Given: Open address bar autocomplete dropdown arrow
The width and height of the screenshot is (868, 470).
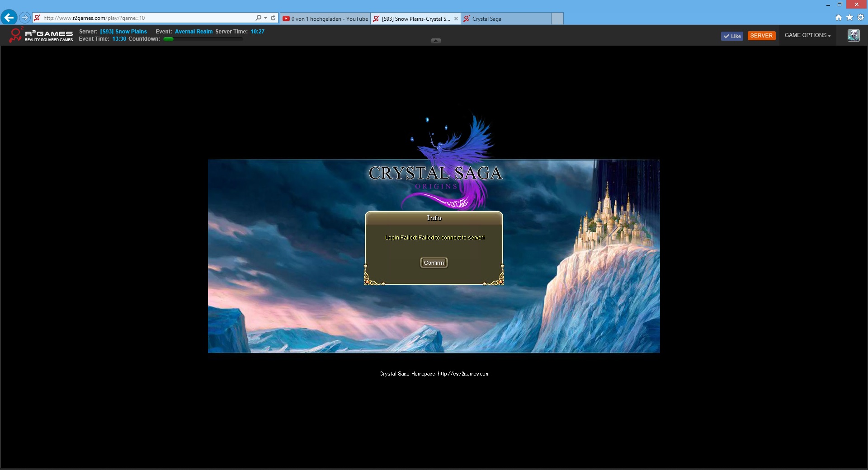Looking at the screenshot, I should coord(266,18).
